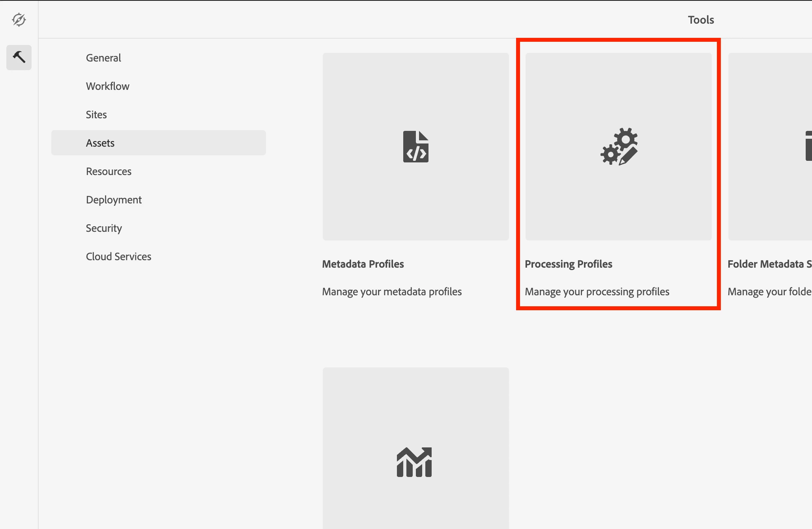Click 'Manage your processing profiles' description
Screen dimensions: 812x529
pos(597,291)
